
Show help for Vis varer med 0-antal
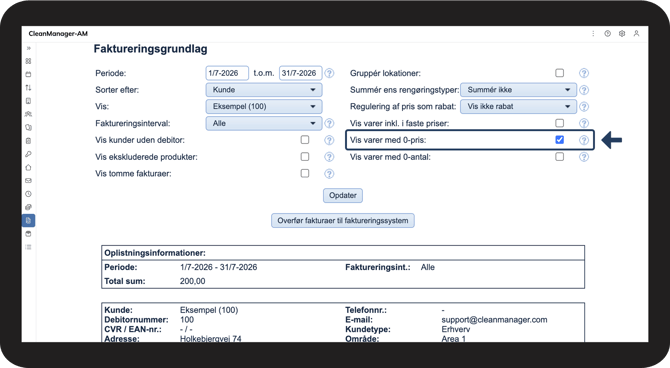coord(584,157)
